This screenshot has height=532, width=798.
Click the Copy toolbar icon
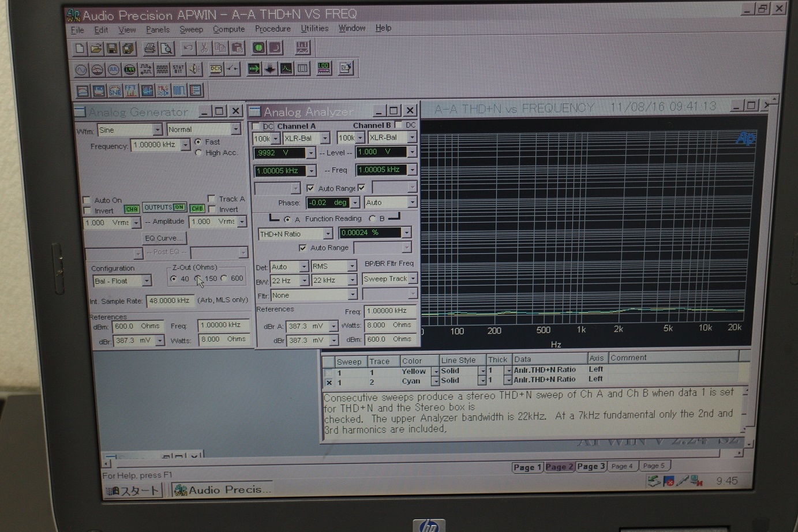point(220,48)
